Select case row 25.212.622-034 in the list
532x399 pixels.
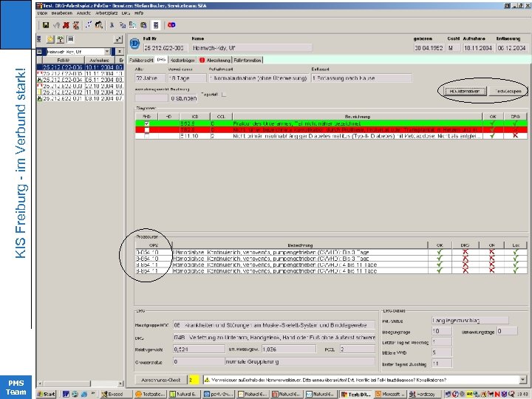tap(80, 80)
